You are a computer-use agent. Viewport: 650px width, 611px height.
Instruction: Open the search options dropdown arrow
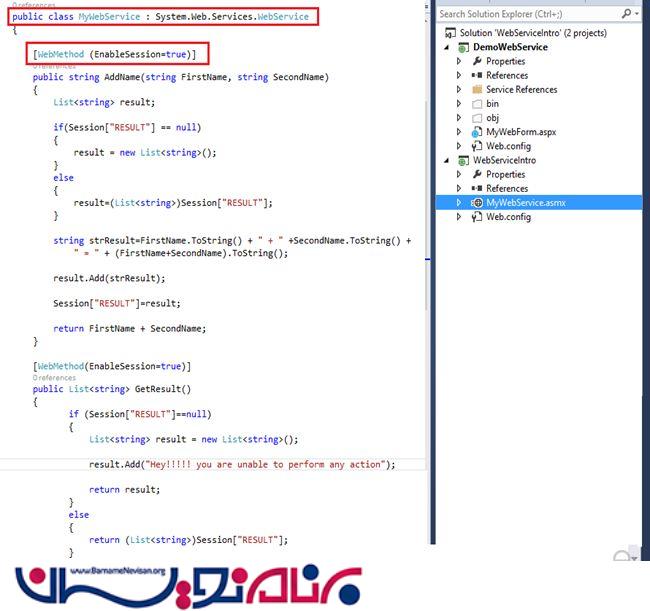click(x=637, y=14)
